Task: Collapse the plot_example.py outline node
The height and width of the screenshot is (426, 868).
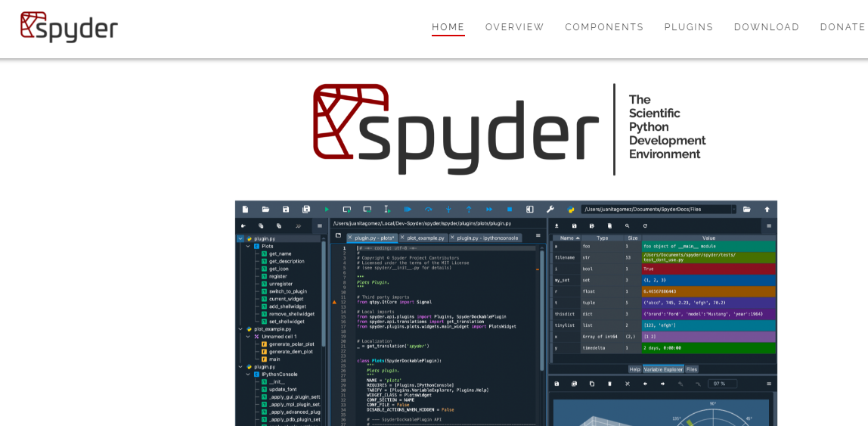Action: pos(240,329)
